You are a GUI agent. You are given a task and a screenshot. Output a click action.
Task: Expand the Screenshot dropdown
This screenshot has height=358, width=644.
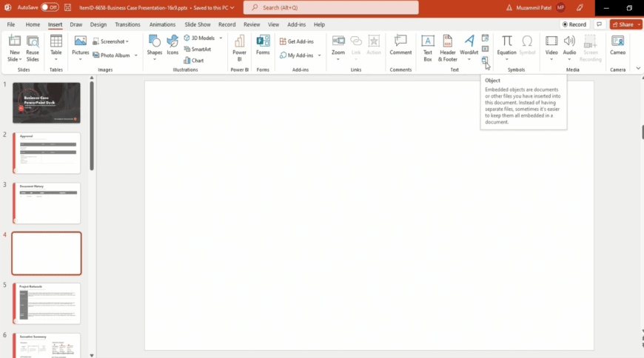127,41
